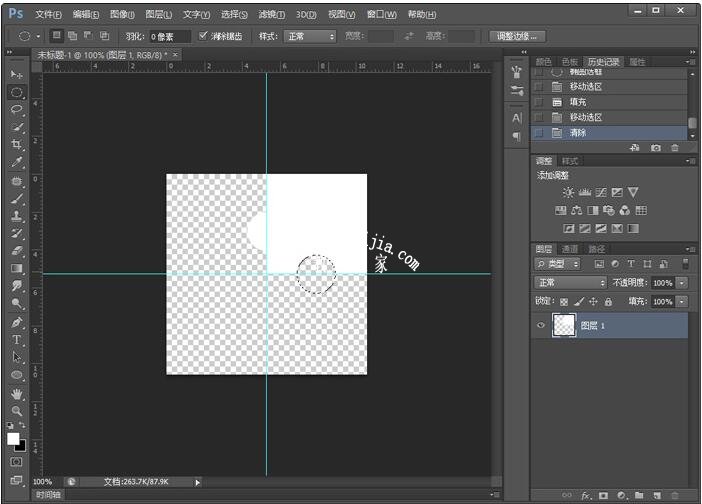Click the lock all icon in Layers panel
Screen dimensions: 702x504
pos(608,301)
